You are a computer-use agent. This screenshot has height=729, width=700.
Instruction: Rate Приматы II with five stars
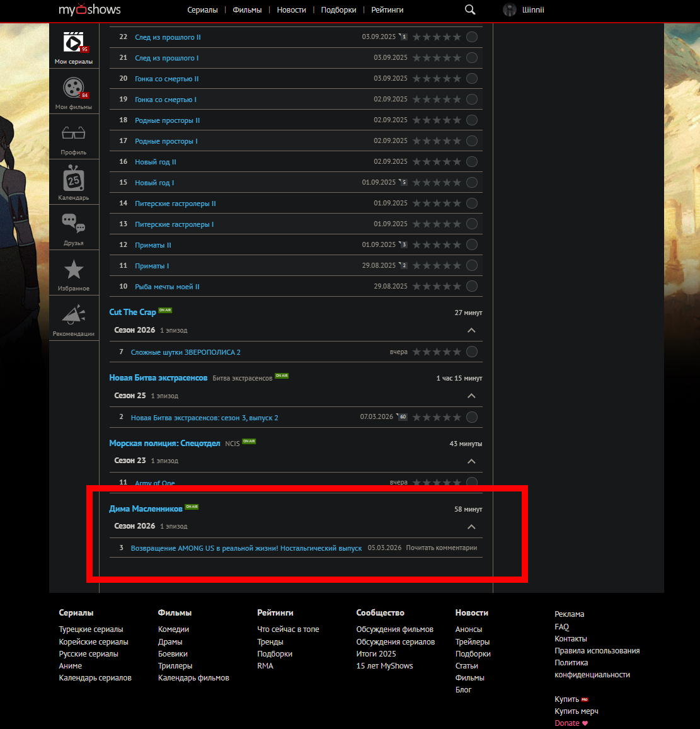pos(457,244)
